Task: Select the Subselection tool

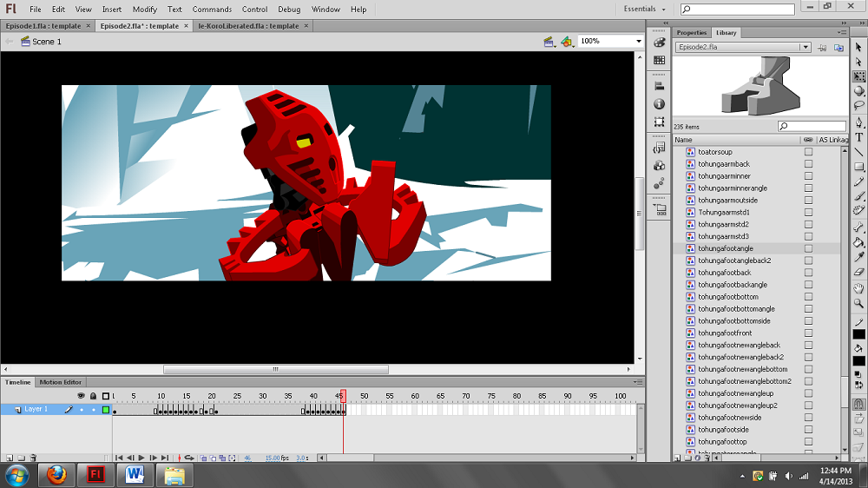Action: point(858,62)
